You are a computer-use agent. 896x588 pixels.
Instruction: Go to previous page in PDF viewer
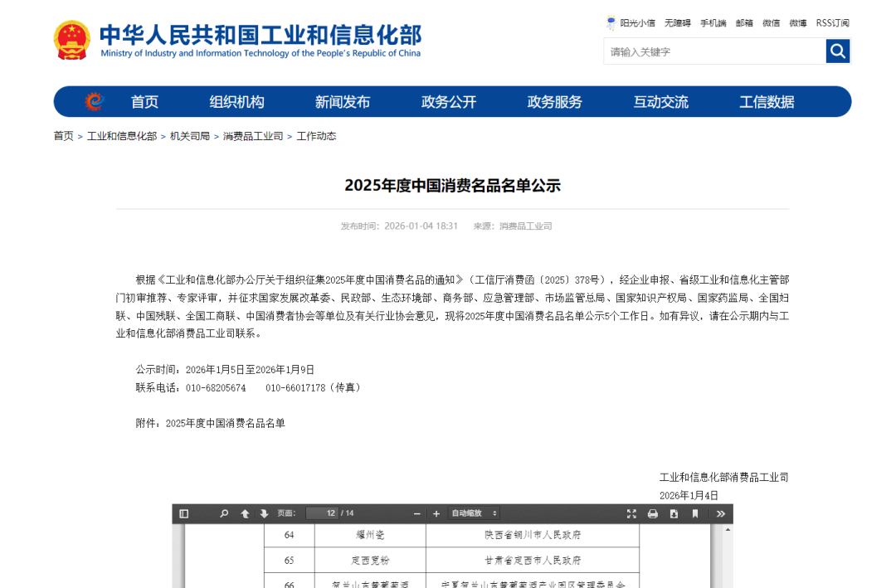[x=244, y=513]
